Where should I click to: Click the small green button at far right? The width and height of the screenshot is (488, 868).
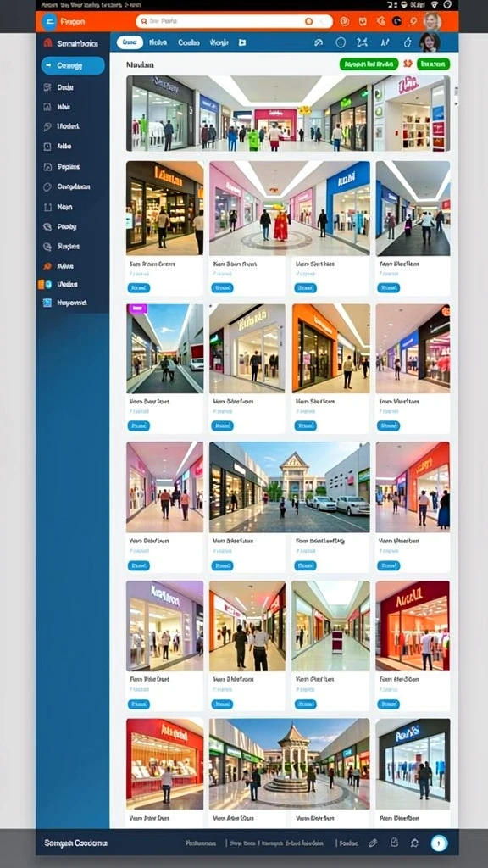433,64
